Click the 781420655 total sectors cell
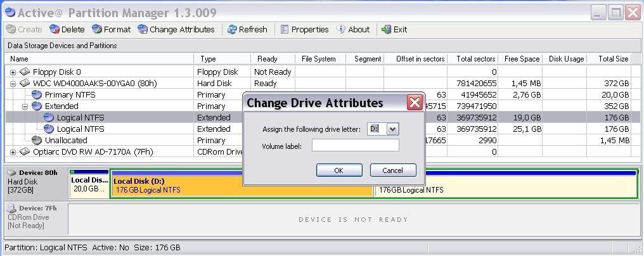The width and height of the screenshot is (644, 256). click(476, 84)
